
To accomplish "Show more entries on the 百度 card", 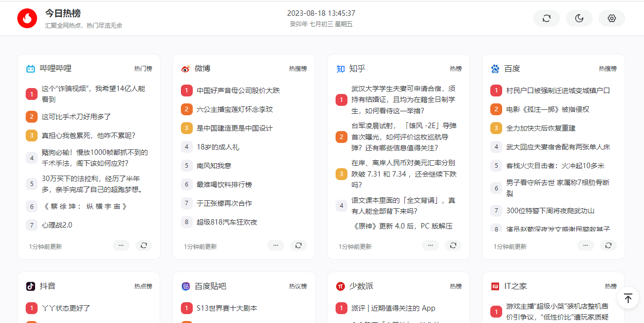I will click(586, 245).
